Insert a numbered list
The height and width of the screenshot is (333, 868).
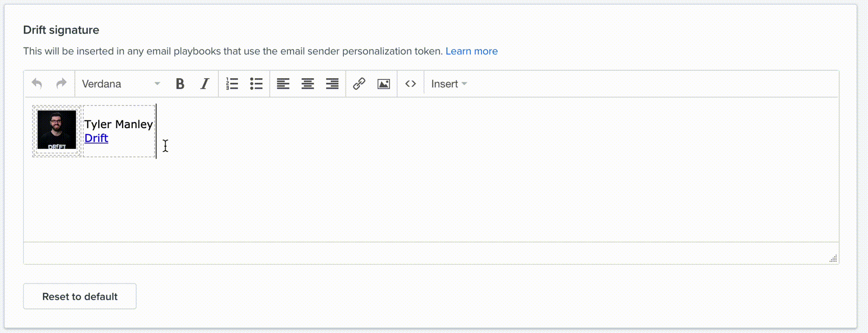pyautogui.click(x=232, y=84)
